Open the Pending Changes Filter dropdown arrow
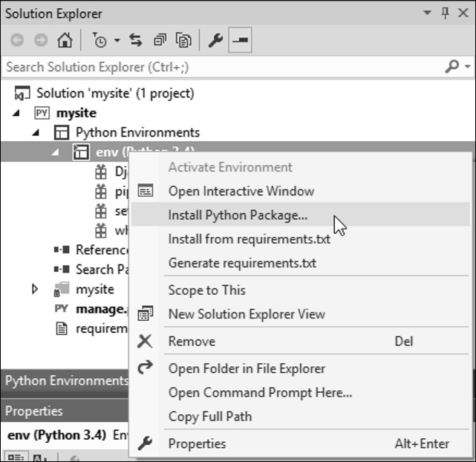This screenshot has width=476, height=462. point(117,40)
